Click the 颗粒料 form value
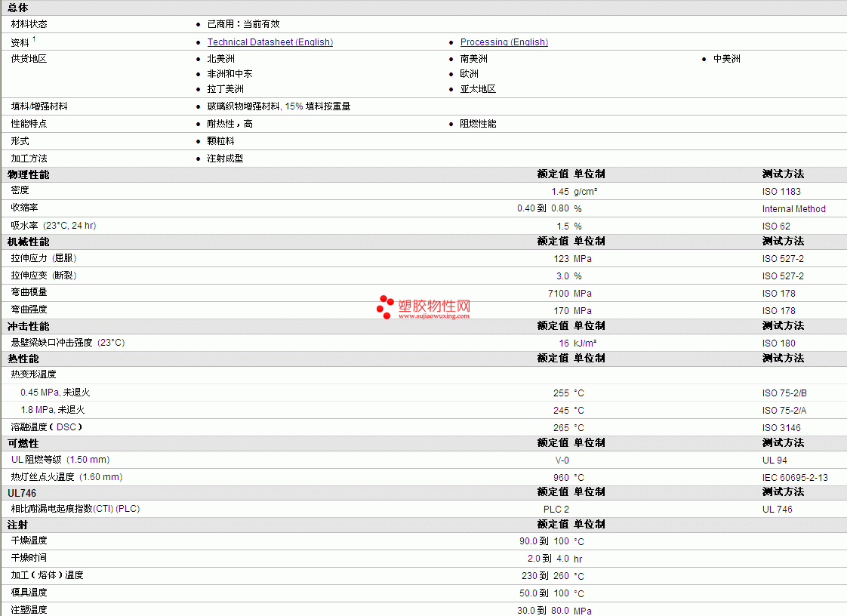 coord(221,141)
